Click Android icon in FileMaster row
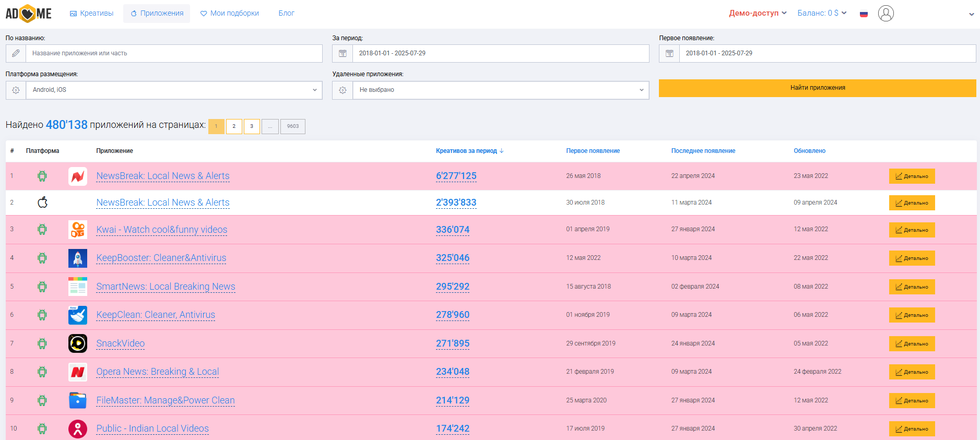Screen dimensions: 980x440 [42, 400]
